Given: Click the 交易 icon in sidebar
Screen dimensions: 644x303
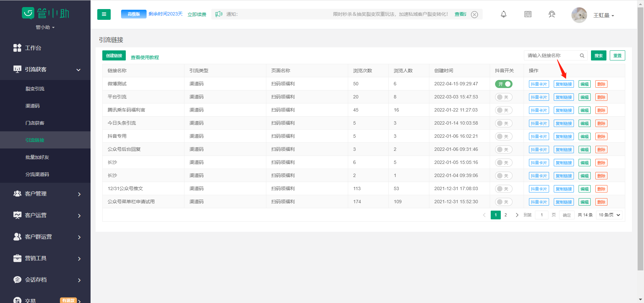Looking at the screenshot, I should click(17, 300).
